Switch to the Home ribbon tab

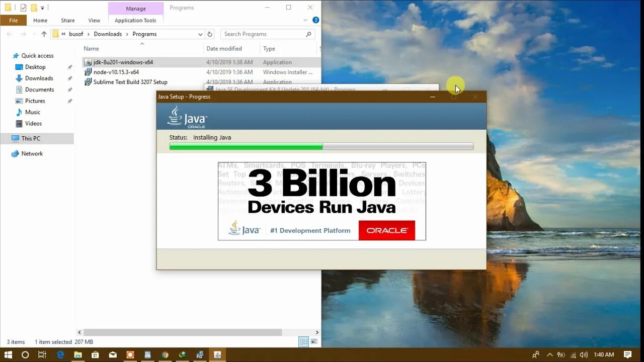pyautogui.click(x=40, y=21)
